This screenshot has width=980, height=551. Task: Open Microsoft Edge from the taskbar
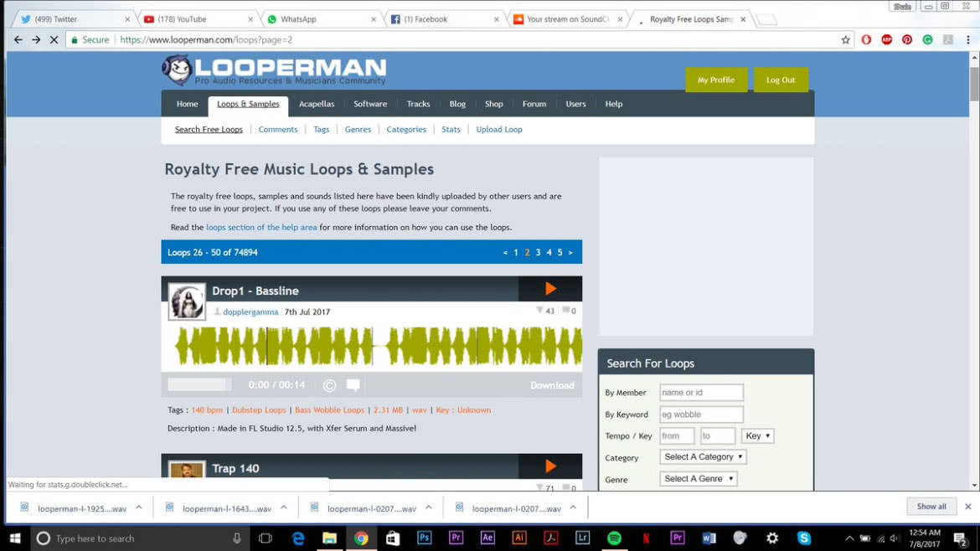298,538
